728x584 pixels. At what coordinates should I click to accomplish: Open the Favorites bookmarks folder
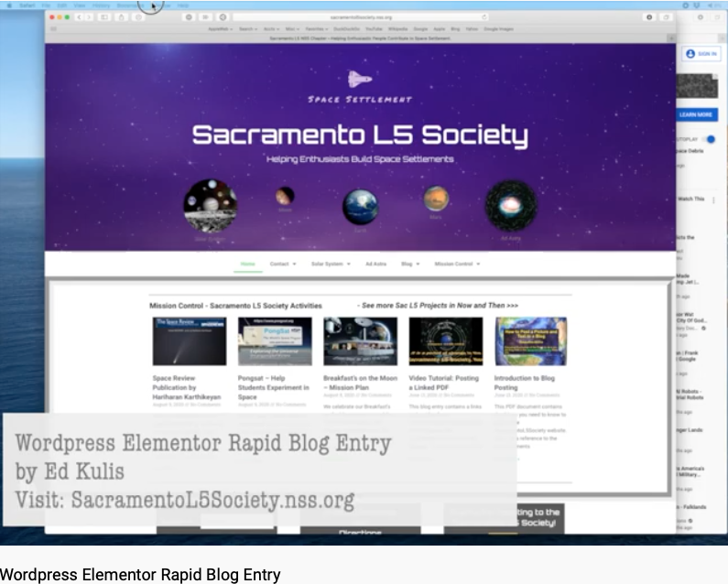(x=317, y=28)
